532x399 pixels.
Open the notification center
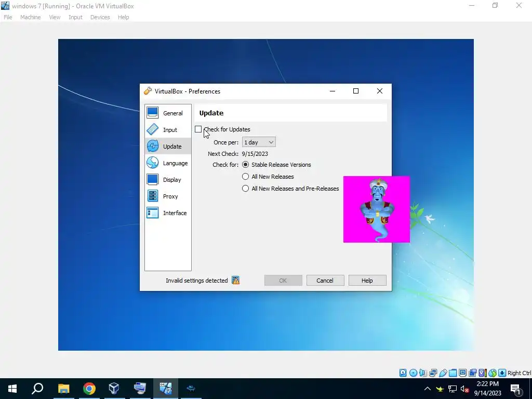click(x=516, y=389)
